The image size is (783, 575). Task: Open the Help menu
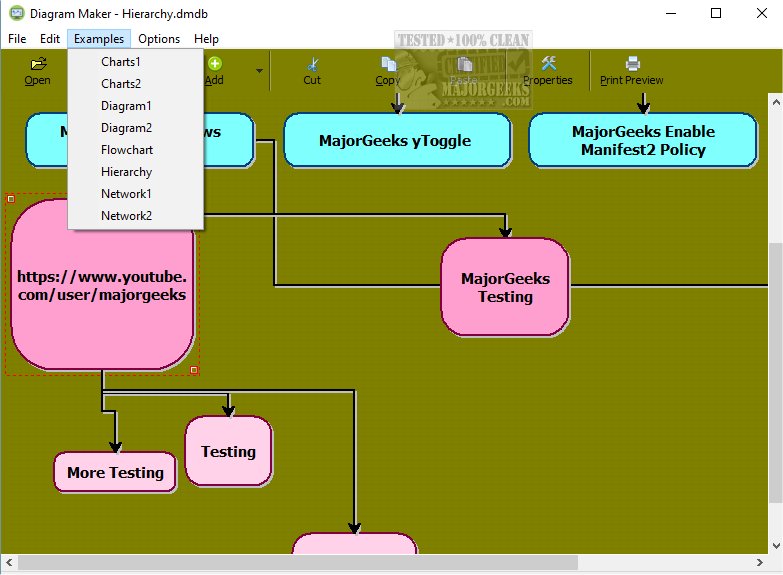(x=206, y=39)
